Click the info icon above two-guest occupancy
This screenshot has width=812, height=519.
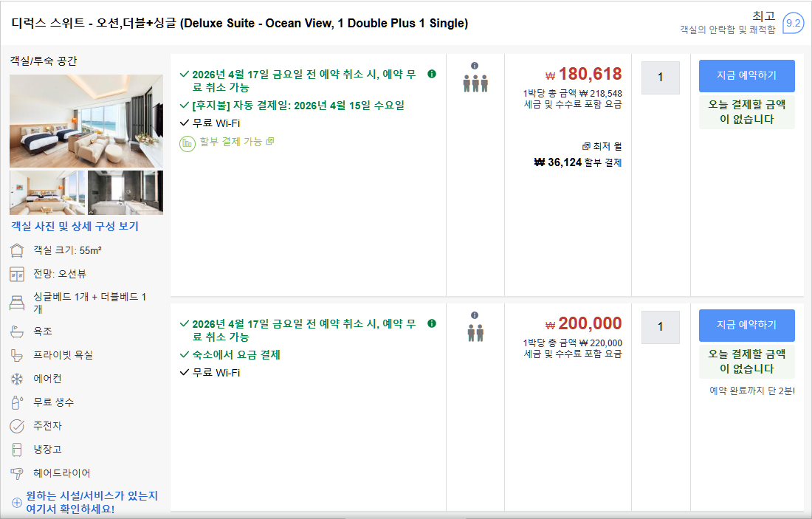(x=475, y=315)
